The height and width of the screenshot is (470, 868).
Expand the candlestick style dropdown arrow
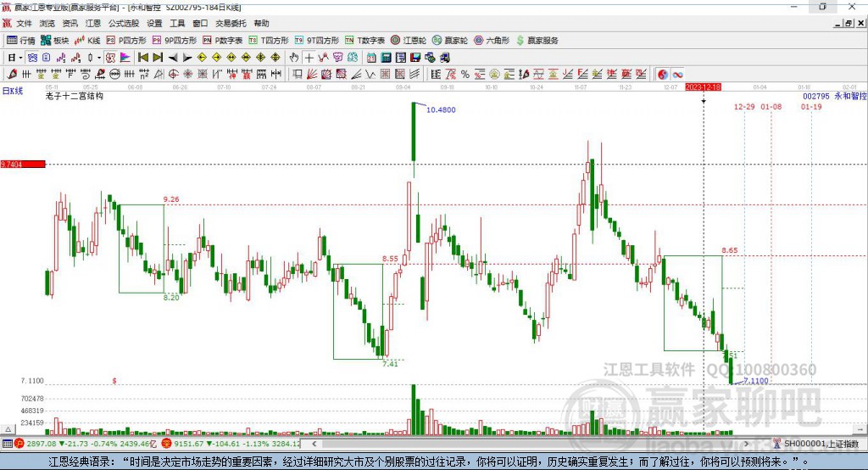(99, 58)
